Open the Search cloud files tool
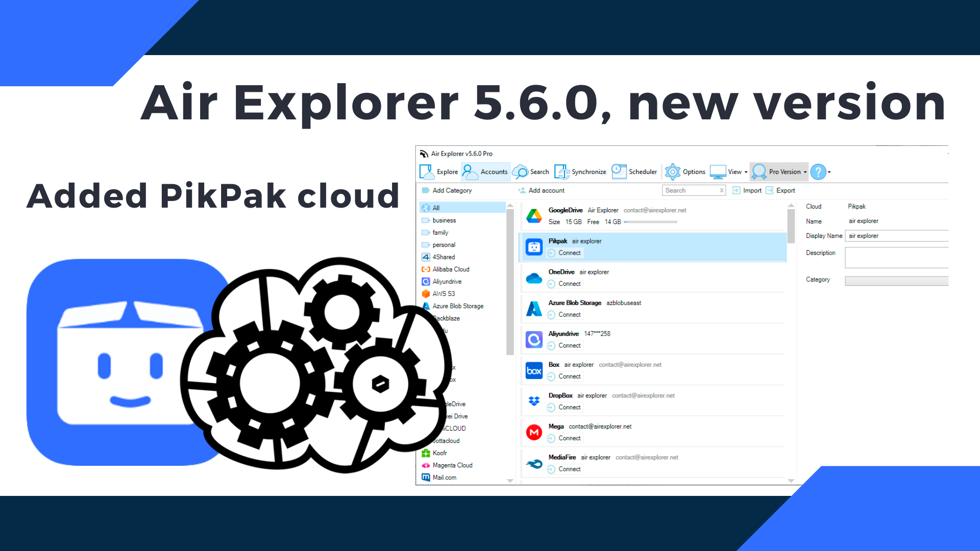Image resolution: width=980 pixels, height=551 pixels. click(532, 172)
